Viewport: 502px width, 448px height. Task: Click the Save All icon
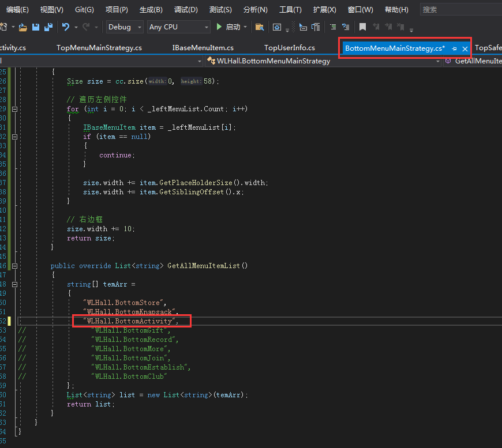point(48,27)
